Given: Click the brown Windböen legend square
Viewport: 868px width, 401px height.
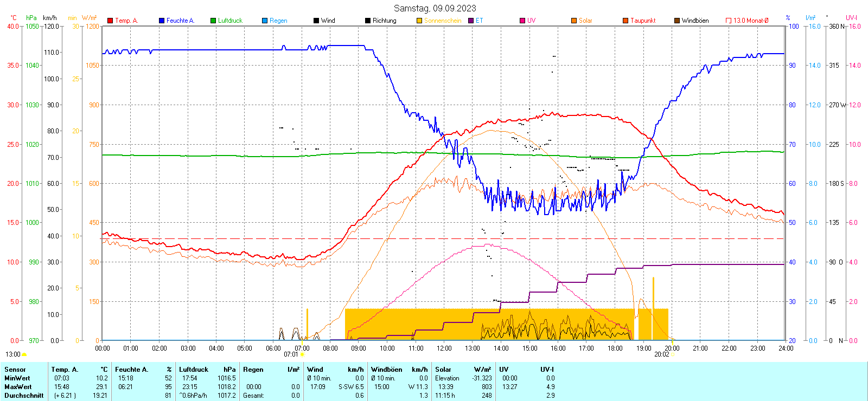Looking at the screenshot, I should pyautogui.click(x=677, y=21).
